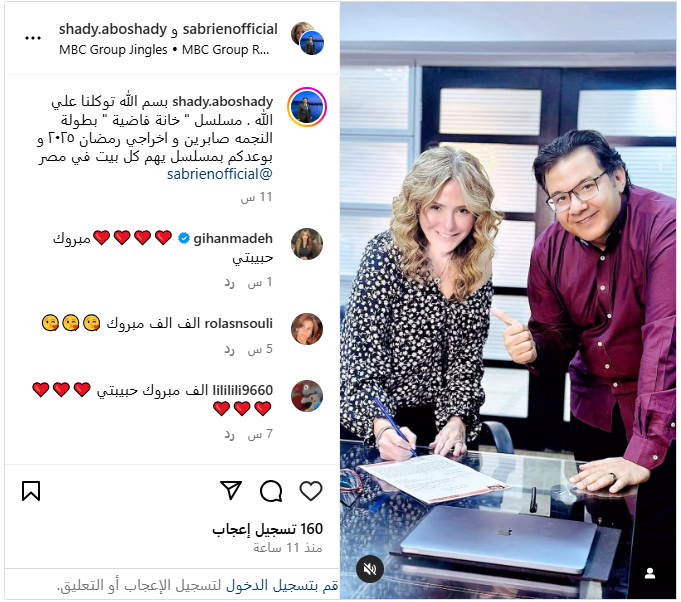
Task: Unmute the video using the speaker icon
Action: pos(370,569)
